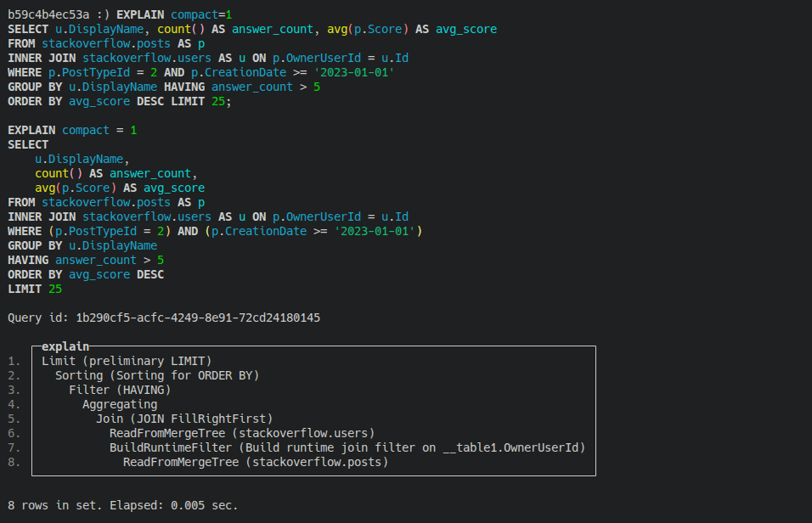The image size is (812, 523).
Task: Click the row number '1.' in the explain output
Action: click(14, 361)
